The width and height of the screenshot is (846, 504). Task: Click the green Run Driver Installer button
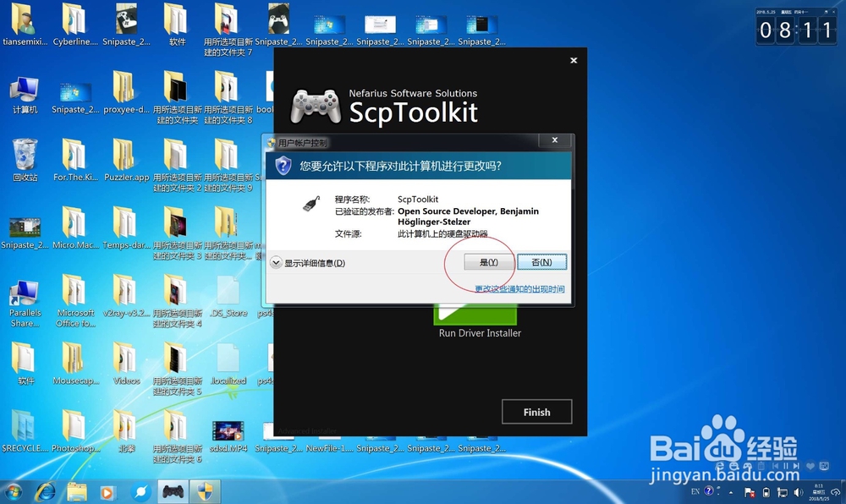(x=475, y=315)
